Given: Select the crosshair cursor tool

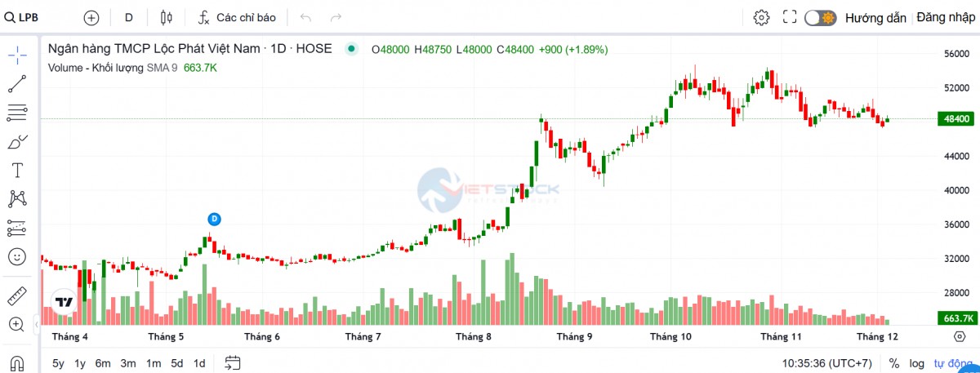Looking at the screenshot, I should tap(17, 55).
